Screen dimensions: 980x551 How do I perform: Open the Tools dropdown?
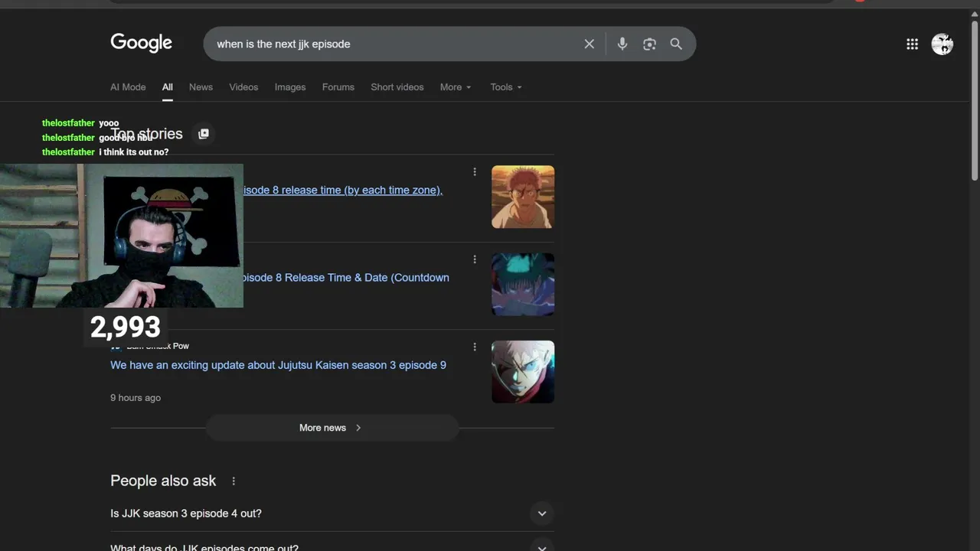point(506,87)
